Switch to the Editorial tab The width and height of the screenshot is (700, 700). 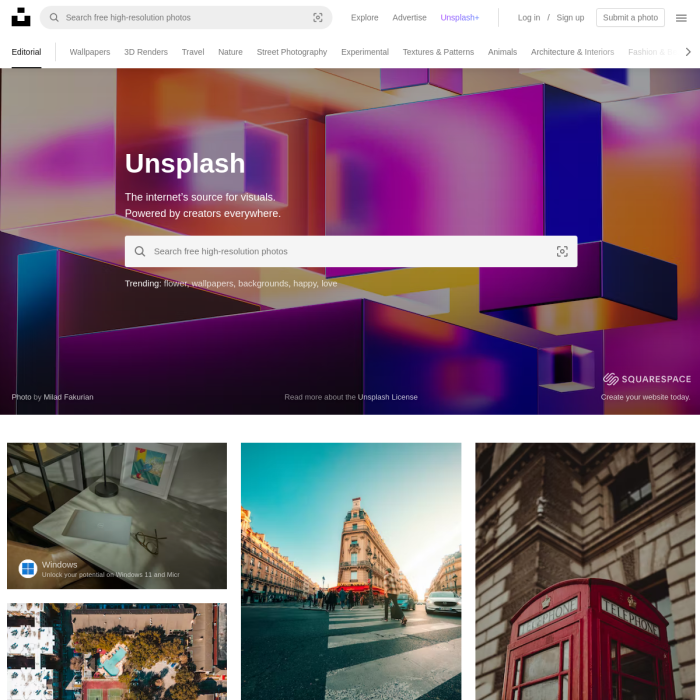[26, 52]
